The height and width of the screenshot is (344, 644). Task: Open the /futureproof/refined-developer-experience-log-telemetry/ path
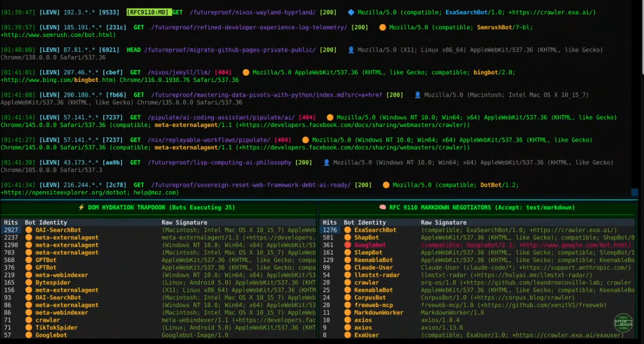(250, 28)
